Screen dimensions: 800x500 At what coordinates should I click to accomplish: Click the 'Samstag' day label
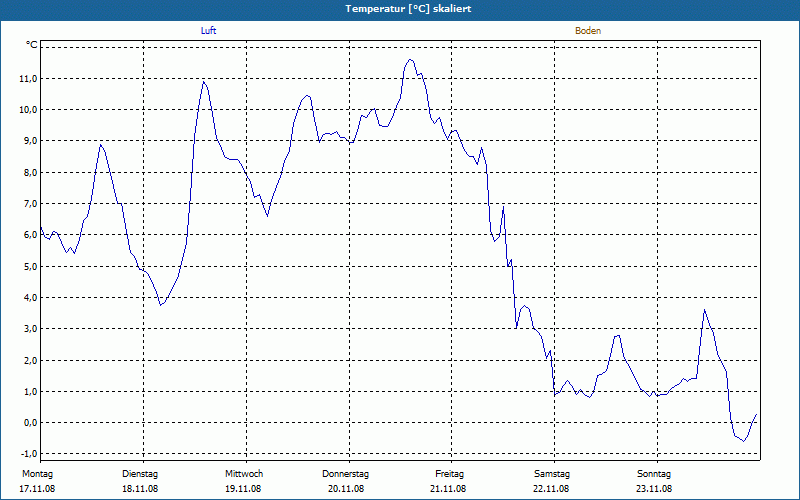[x=552, y=474]
